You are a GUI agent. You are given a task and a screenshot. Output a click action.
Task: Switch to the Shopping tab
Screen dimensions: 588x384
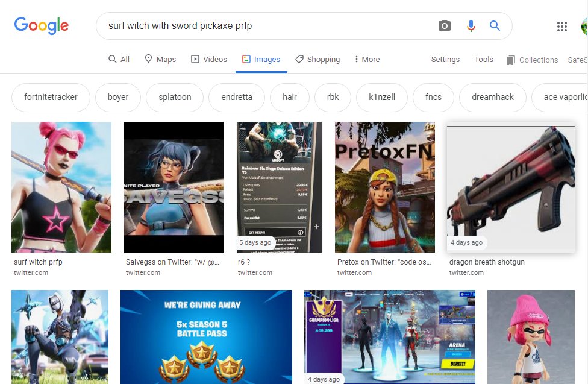[317, 59]
